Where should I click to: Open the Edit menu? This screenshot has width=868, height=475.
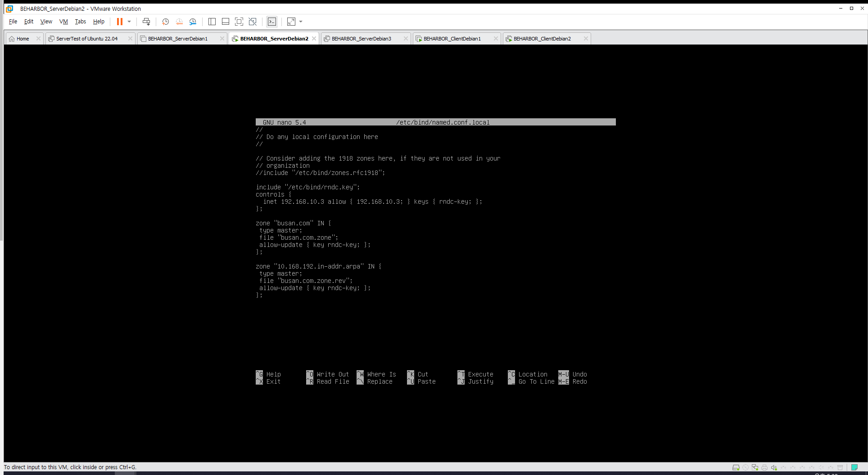coord(29,22)
